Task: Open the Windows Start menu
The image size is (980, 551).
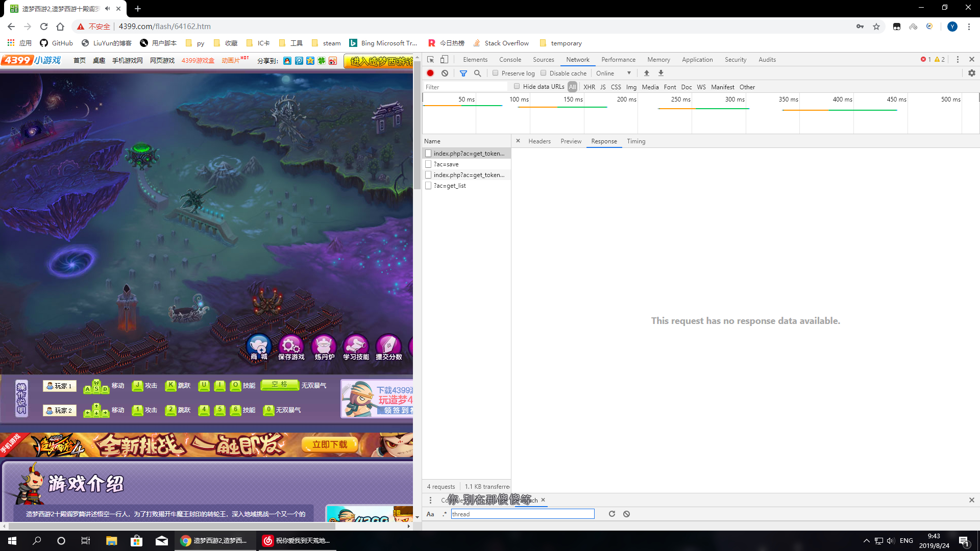Action: (12, 541)
